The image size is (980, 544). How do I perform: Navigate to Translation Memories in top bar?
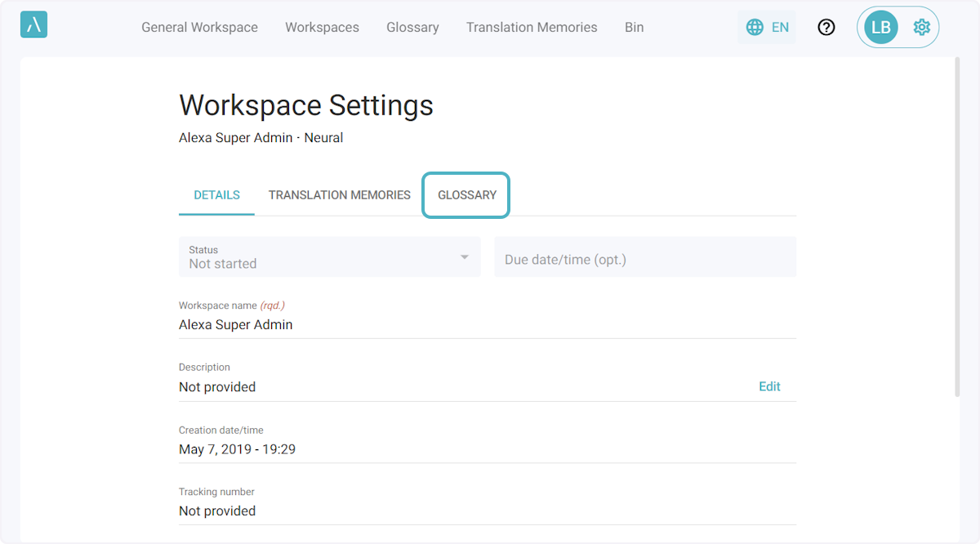(x=532, y=27)
